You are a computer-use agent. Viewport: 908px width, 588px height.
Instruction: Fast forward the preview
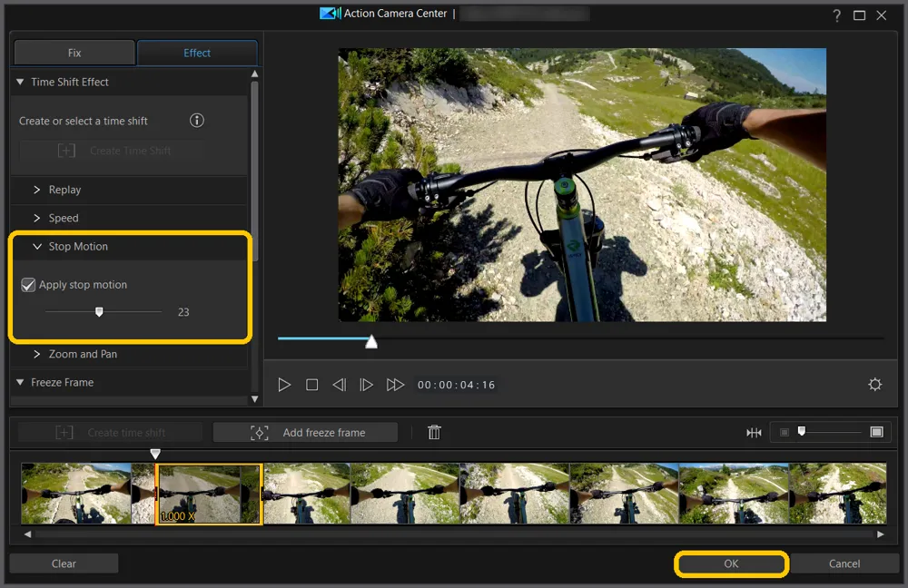[x=395, y=385]
